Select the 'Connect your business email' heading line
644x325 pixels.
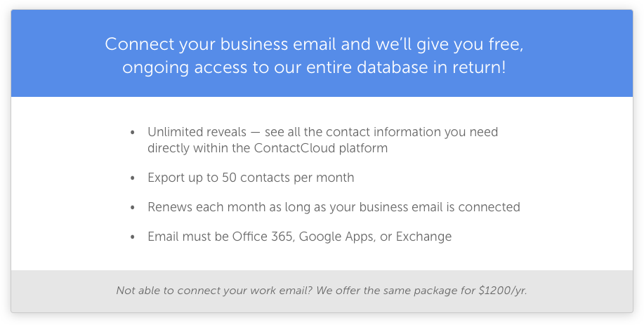[x=314, y=44]
